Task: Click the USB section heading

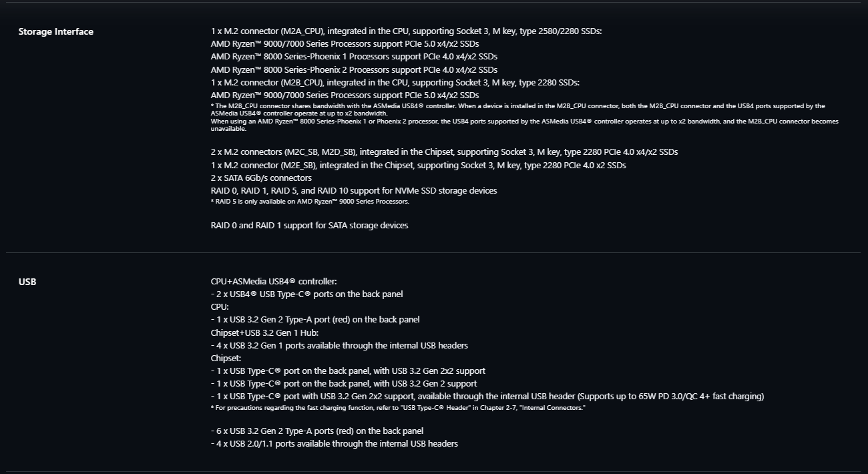Action: click(x=27, y=282)
